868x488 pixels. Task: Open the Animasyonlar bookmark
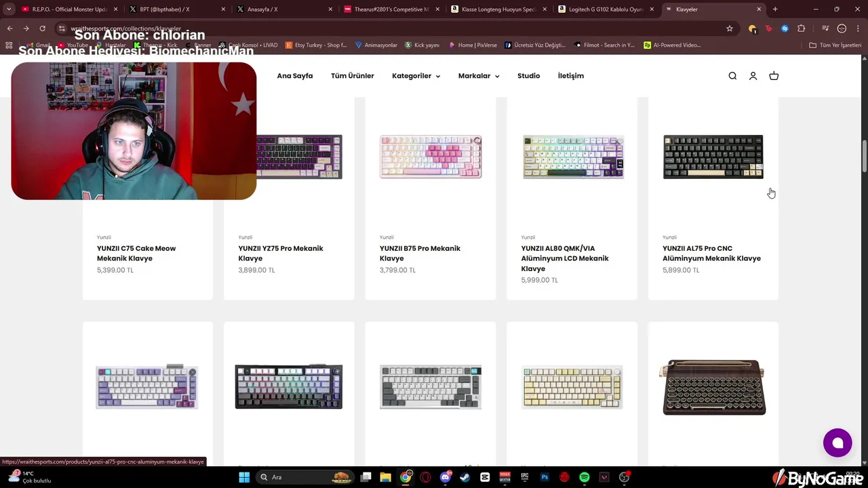coord(376,45)
